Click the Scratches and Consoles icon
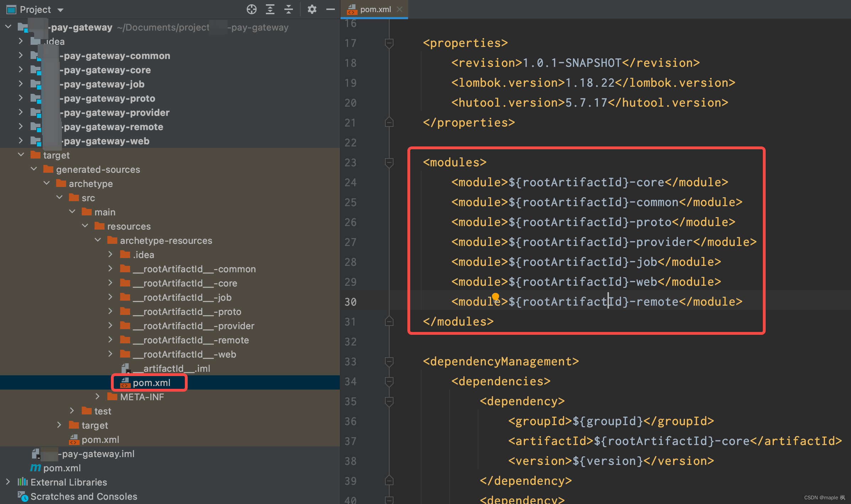Viewport: 851px width, 504px height. click(23, 496)
